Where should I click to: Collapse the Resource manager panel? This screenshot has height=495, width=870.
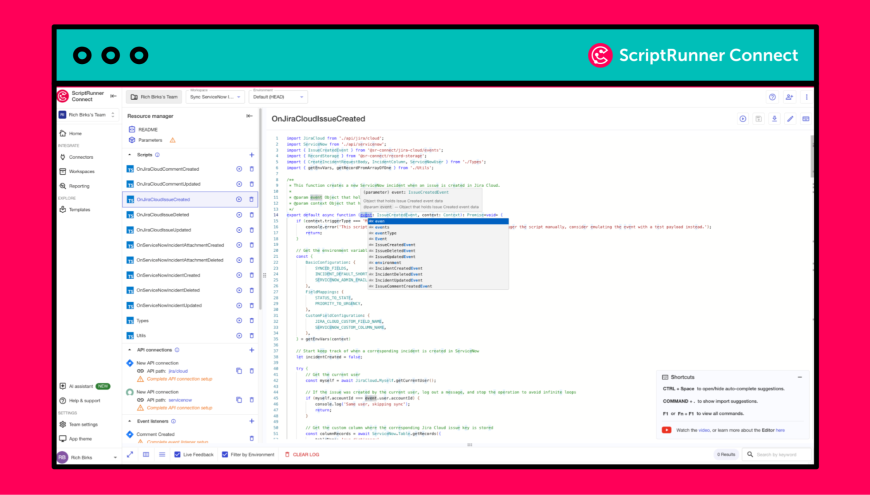249,116
